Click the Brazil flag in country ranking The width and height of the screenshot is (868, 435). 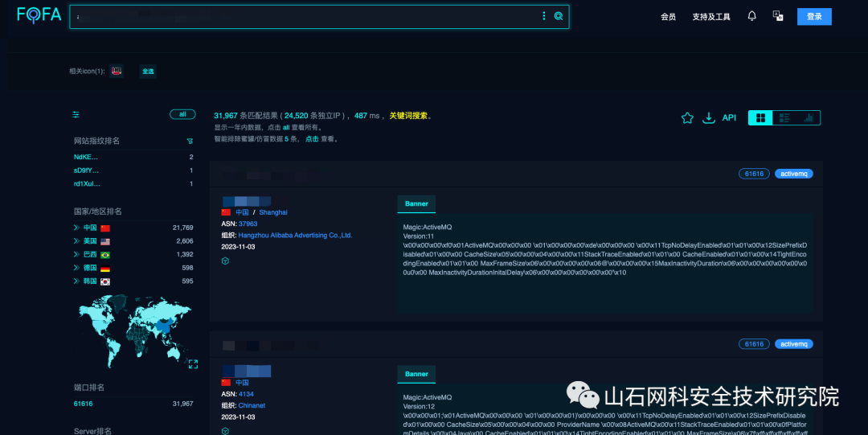coord(105,255)
